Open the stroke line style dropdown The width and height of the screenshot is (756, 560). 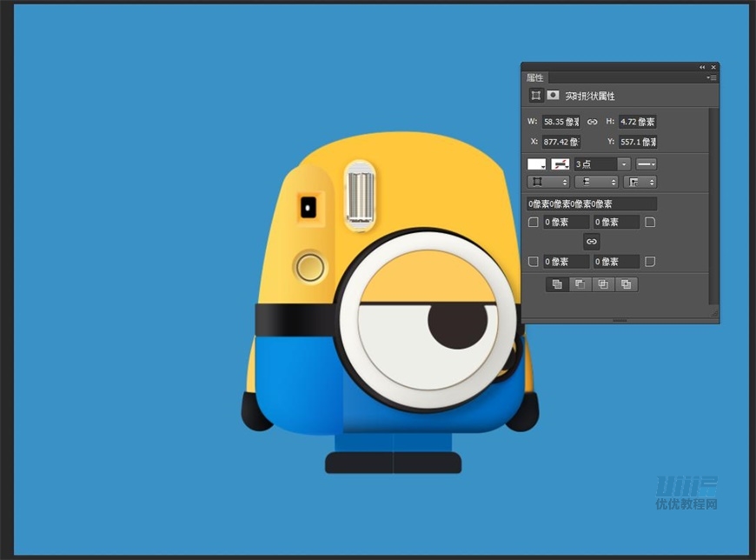[646, 163]
